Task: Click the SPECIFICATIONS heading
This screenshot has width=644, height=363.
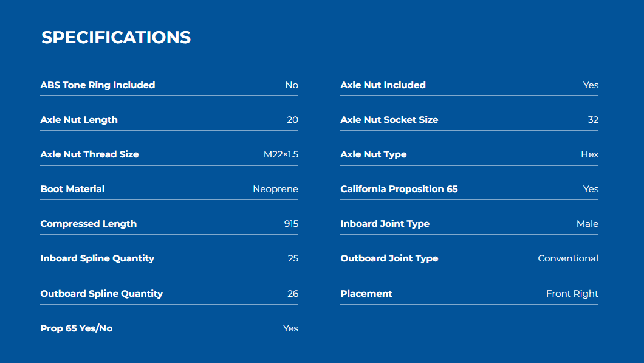Action: coord(116,38)
